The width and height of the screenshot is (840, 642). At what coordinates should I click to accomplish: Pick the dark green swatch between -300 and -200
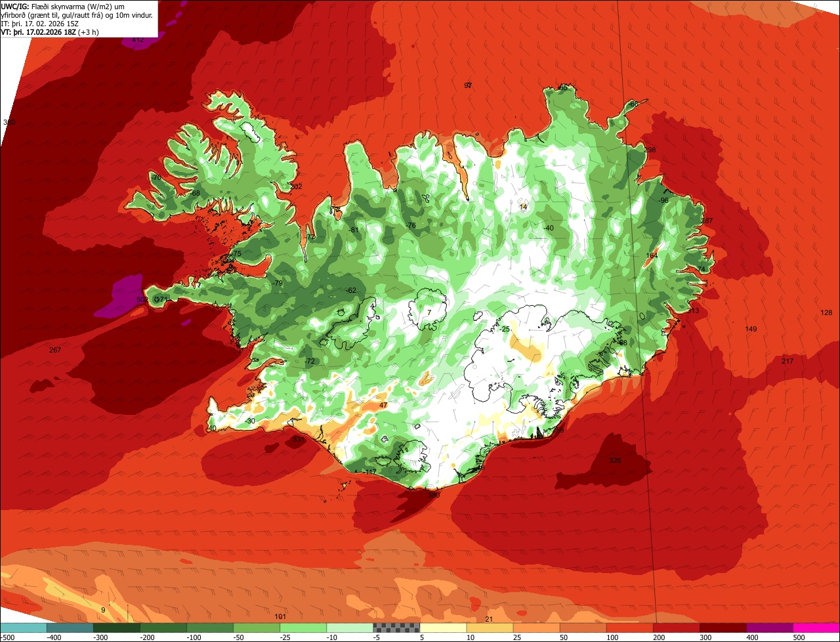pos(117,628)
